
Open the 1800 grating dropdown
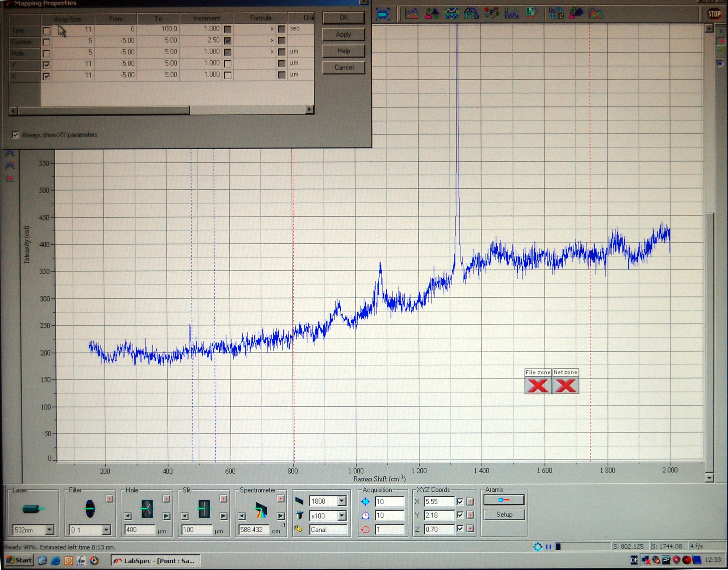point(342,501)
